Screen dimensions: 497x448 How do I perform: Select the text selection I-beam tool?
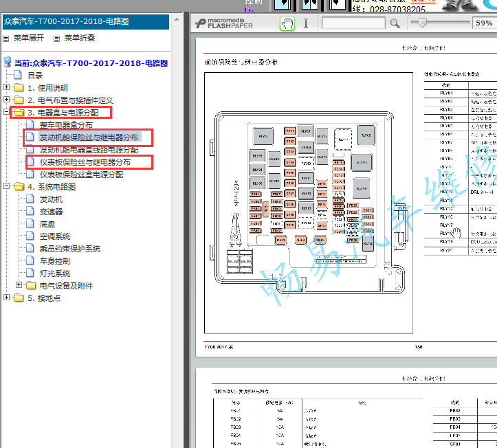click(305, 23)
